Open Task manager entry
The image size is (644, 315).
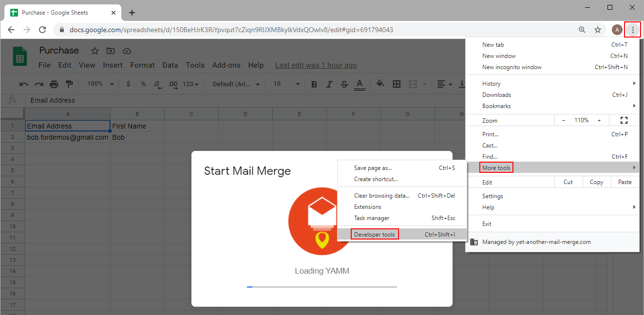click(402, 218)
